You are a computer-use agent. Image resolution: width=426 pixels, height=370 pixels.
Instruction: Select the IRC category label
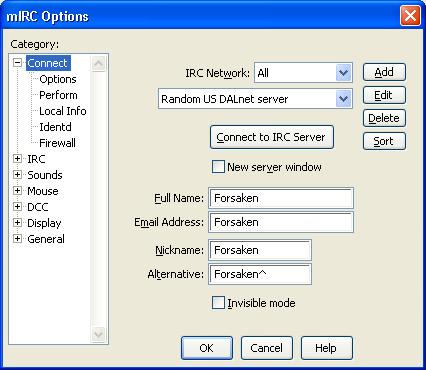[x=36, y=159]
